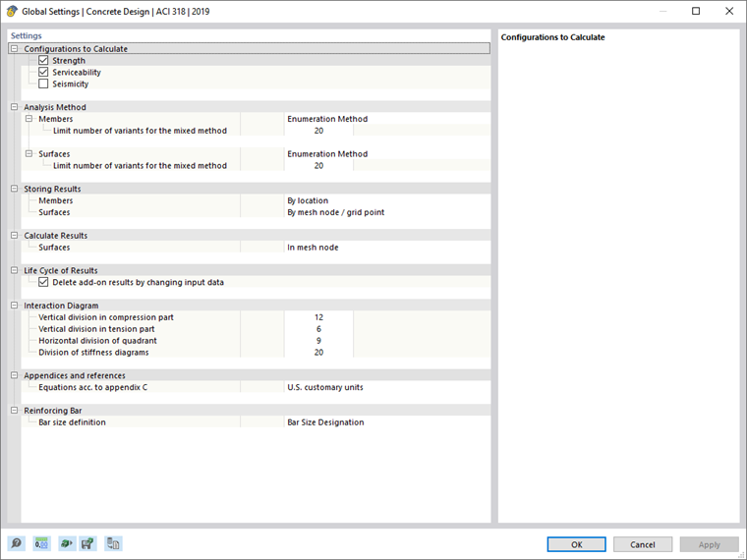This screenshot has height=560, width=747.
Task: Select Configurations to Calculate header row
Action: (249, 48)
